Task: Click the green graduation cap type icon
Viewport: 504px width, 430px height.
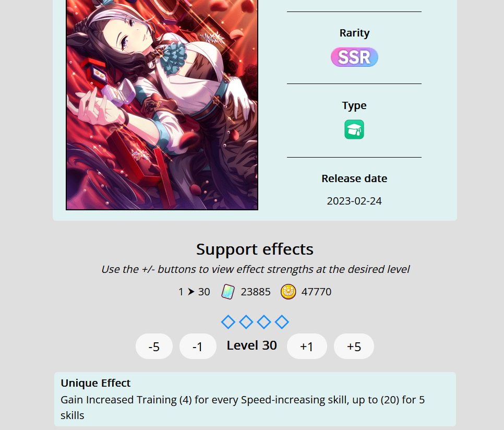Action: click(354, 129)
